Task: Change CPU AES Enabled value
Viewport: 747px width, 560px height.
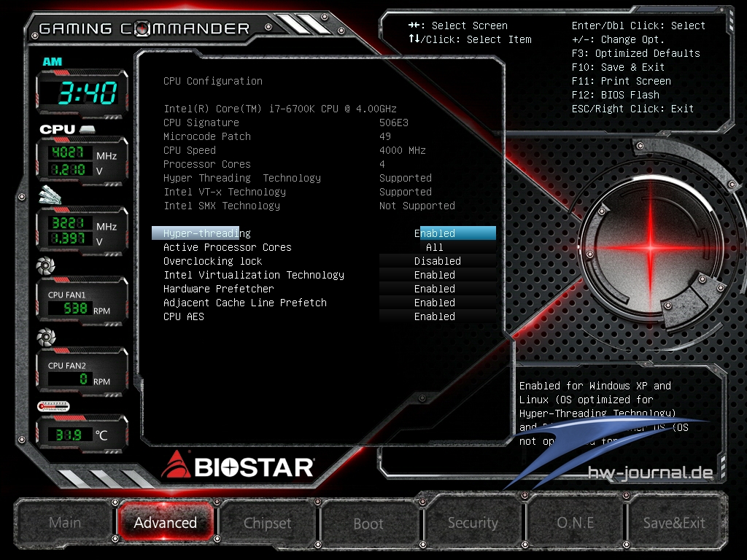Action: pyautogui.click(x=438, y=316)
